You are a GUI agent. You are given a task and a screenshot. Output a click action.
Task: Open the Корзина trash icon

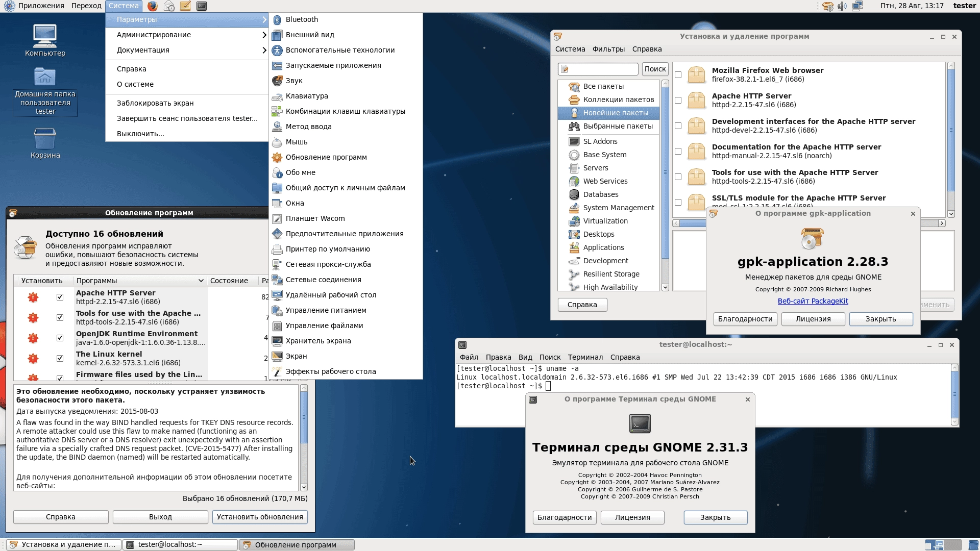click(45, 143)
